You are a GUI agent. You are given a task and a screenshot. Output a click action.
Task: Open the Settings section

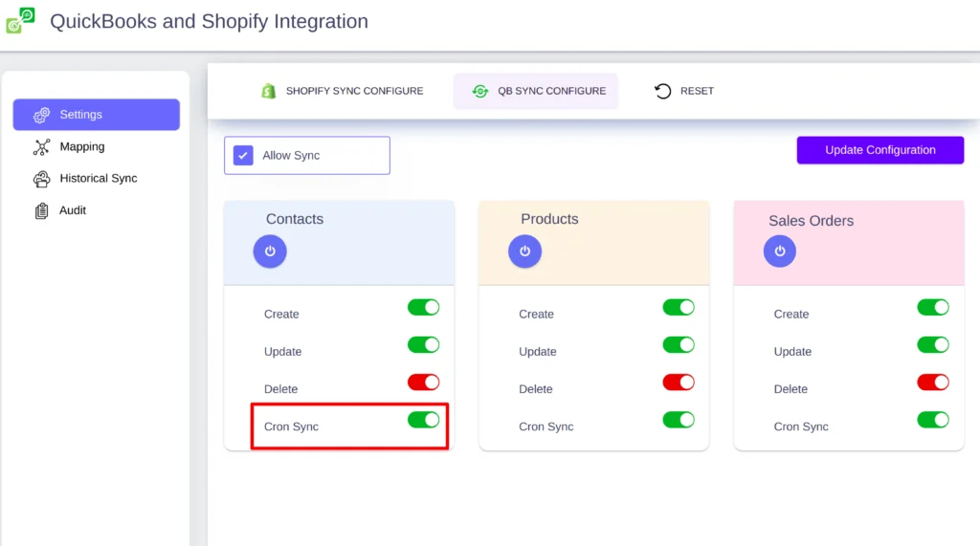[x=97, y=115]
